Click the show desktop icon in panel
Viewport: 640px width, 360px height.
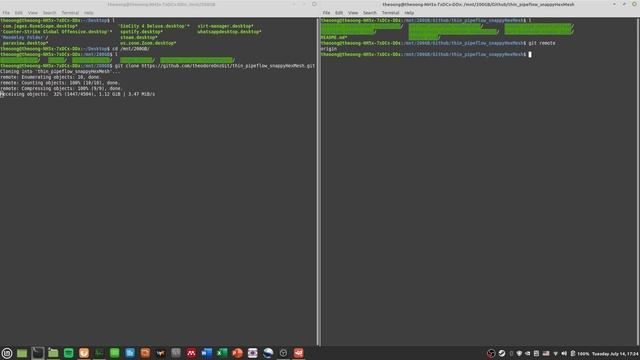tap(22, 353)
